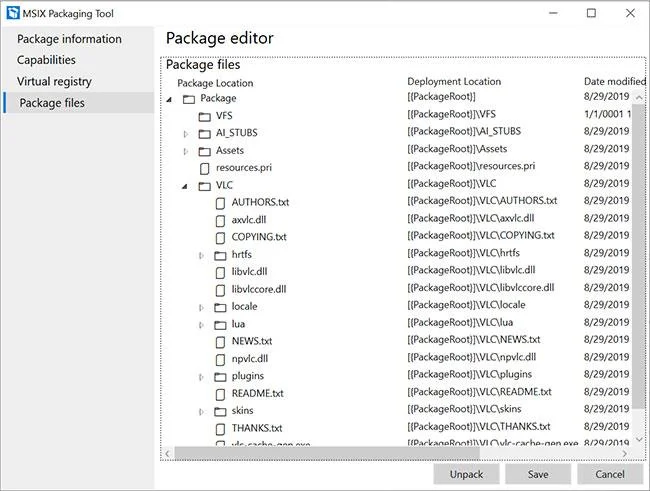This screenshot has height=491, width=650.
Task: Click the VLC folder icon
Action: [x=204, y=186]
